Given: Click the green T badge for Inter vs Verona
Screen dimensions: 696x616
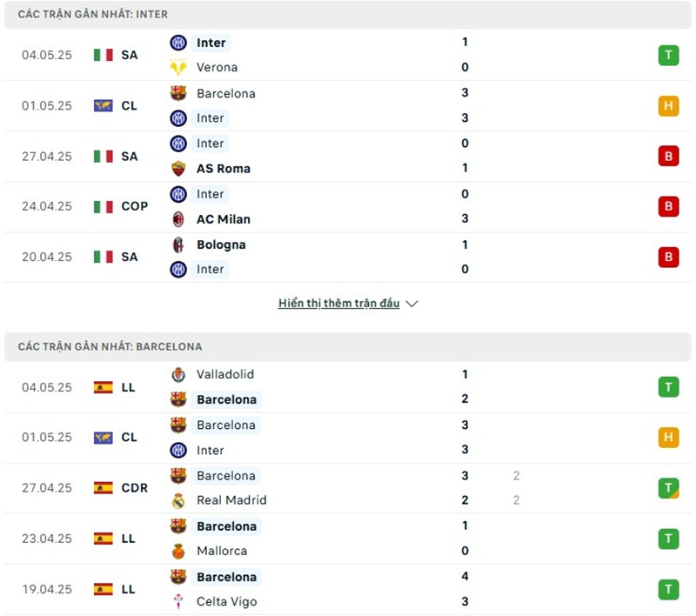Looking at the screenshot, I should [668, 55].
